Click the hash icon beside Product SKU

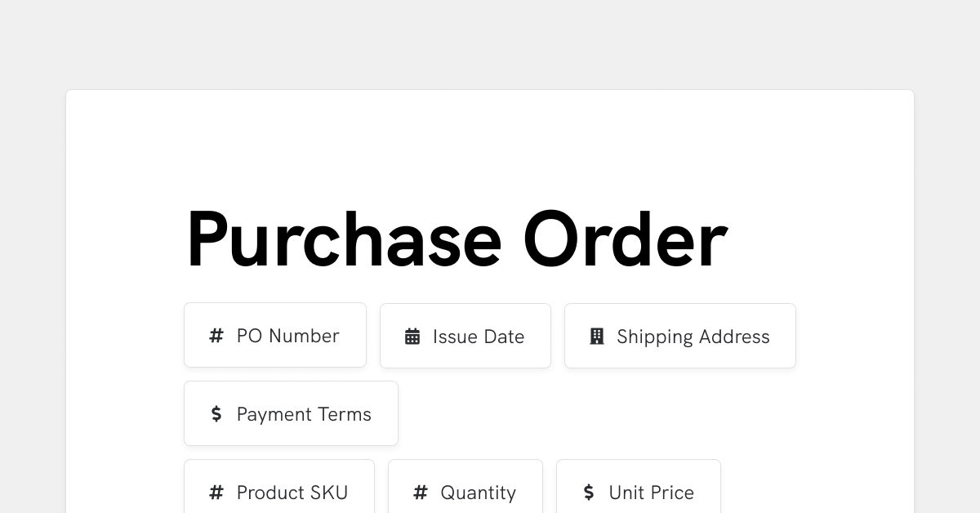coord(216,493)
